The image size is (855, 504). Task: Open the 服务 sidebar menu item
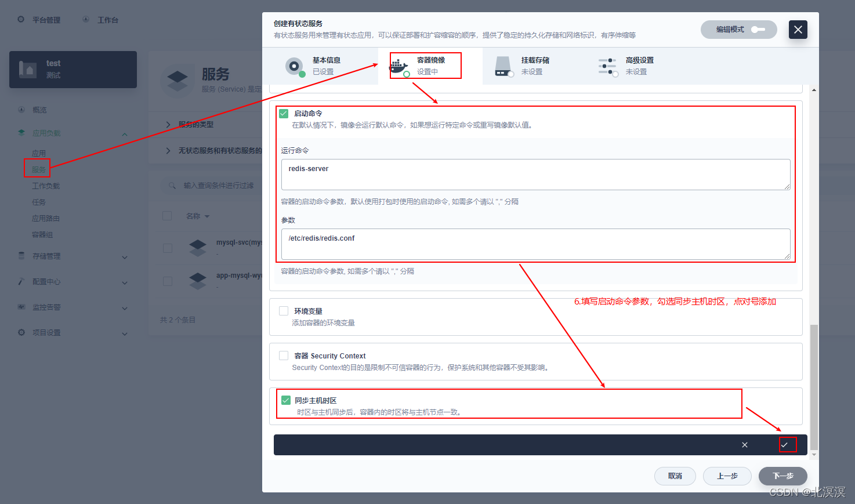[39, 170]
